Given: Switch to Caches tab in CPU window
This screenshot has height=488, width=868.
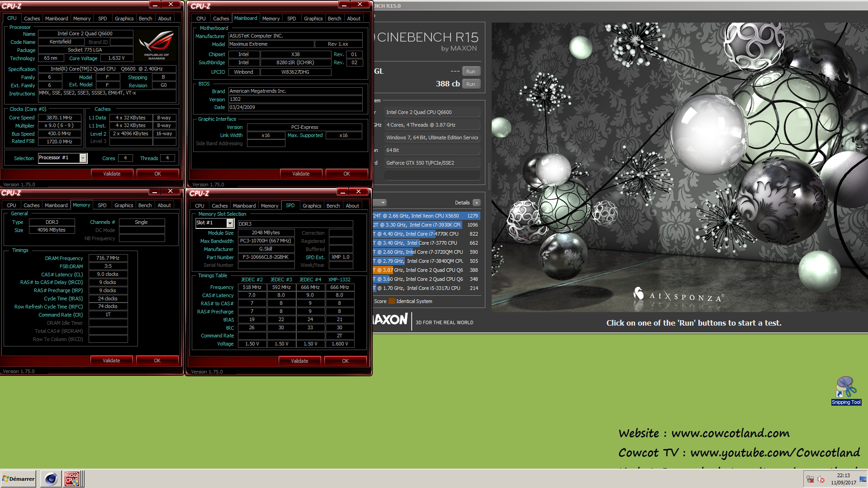Looking at the screenshot, I should coord(32,19).
